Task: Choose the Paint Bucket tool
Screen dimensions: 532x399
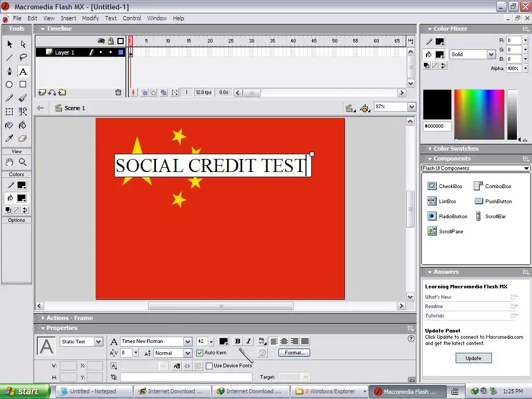Action: click(x=23, y=125)
